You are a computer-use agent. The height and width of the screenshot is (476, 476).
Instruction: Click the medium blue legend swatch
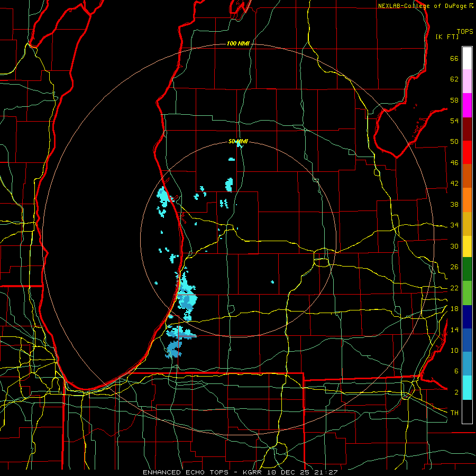point(467,340)
